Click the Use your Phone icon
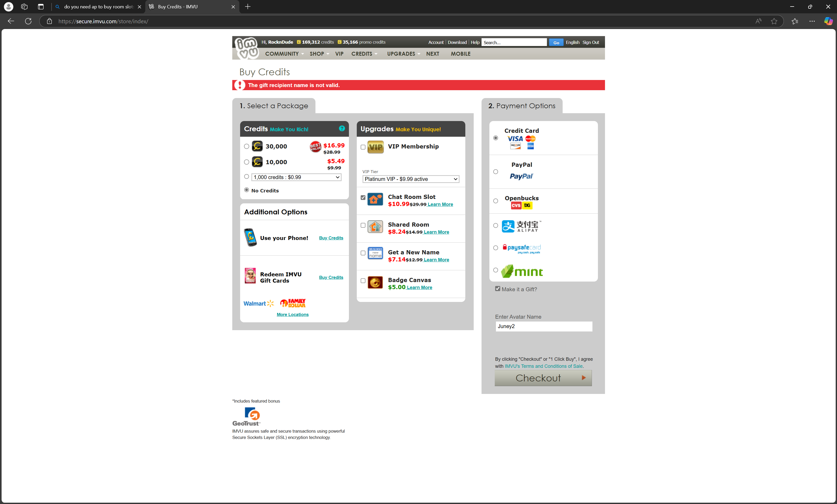Viewport: 837px width, 504px height. [x=250, y=238]
